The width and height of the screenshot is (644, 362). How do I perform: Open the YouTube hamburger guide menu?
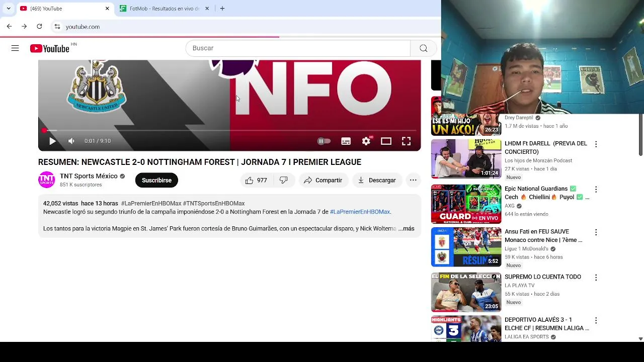(x=15, y=48)
